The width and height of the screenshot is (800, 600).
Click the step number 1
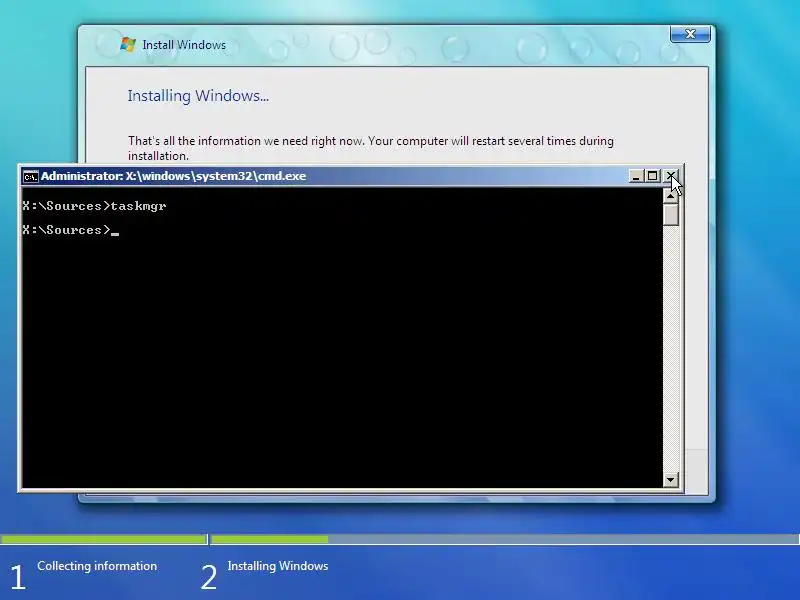tap(18, 578)
